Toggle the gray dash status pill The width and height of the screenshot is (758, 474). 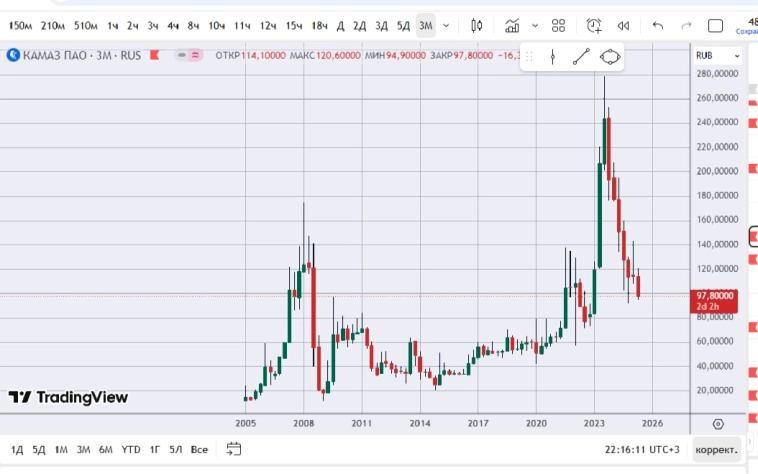tap(182, 55)
